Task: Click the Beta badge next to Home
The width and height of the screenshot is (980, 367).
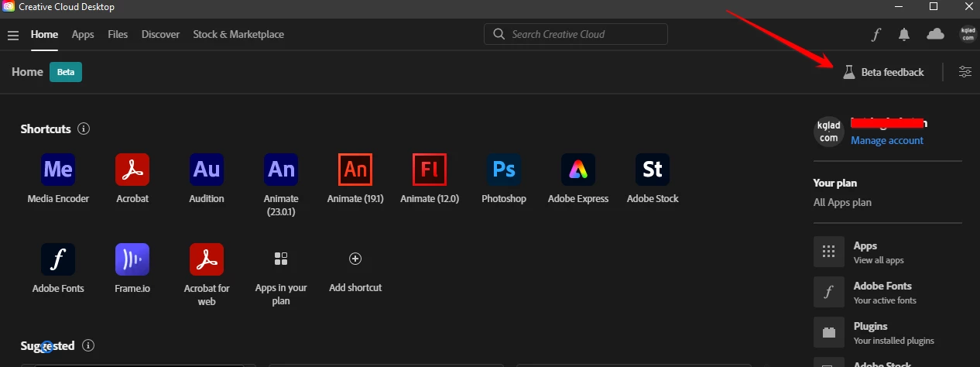Action: coord(66,72)
